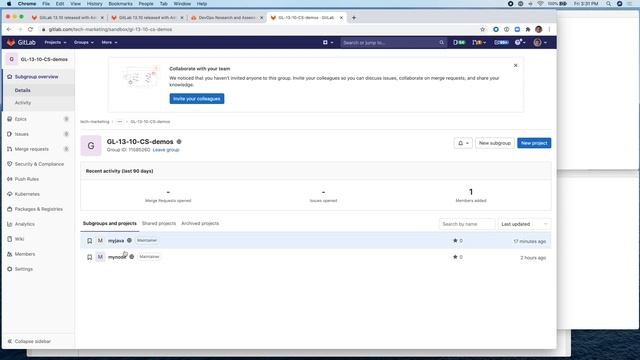Open Chrome extensions puzzle icon
640x360 pixels.
528,29
